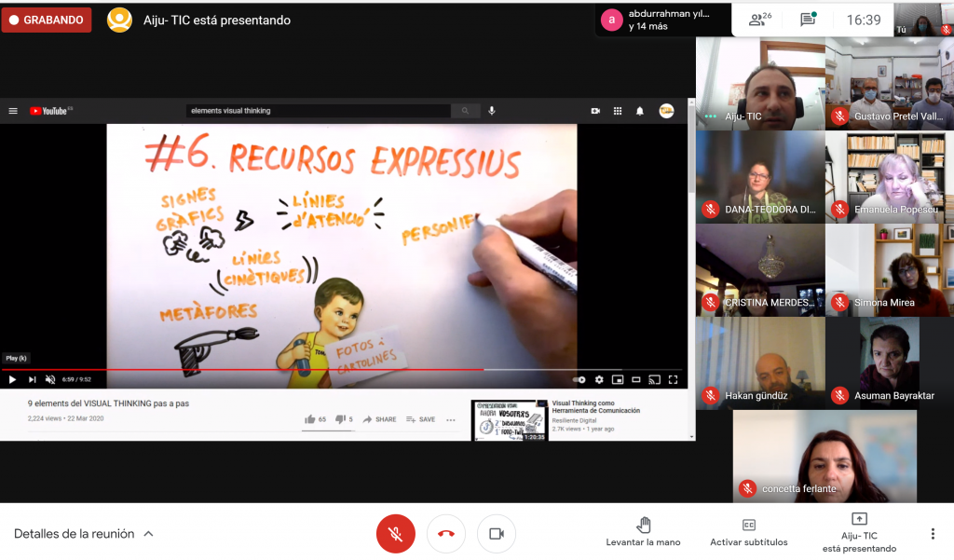Open more actions ellipsis under video
Image resolution: width=954 pixels, height=560 pixels.
(451, 419)
